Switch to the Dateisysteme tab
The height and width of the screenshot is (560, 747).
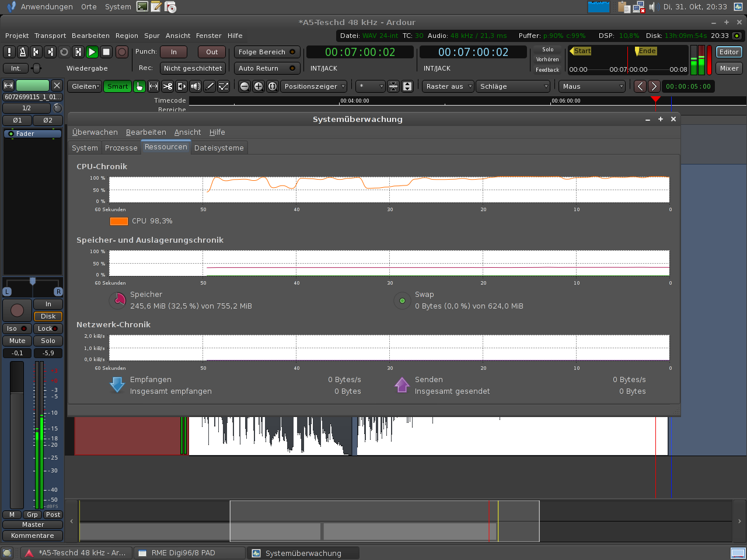point(219,148)
